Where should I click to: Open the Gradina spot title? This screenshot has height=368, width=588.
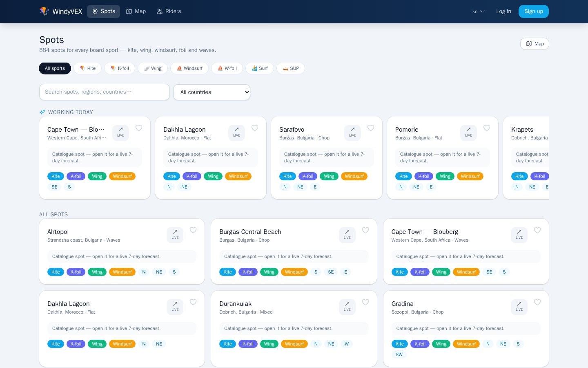[403, 304]
